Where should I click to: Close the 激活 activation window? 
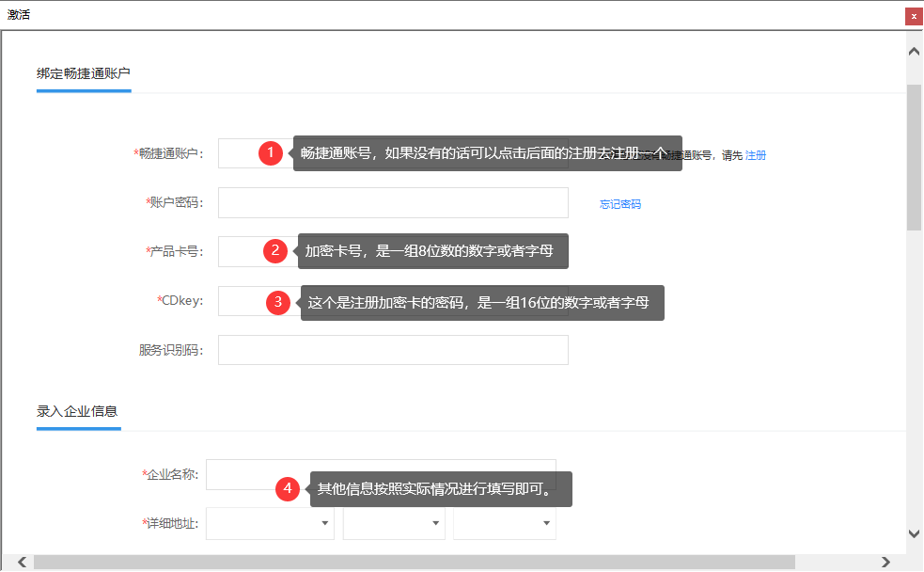click(x=913, y=16)
